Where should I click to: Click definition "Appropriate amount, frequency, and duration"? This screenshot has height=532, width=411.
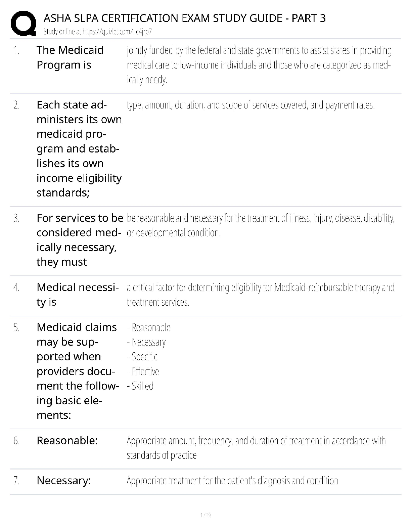(256, 448)
